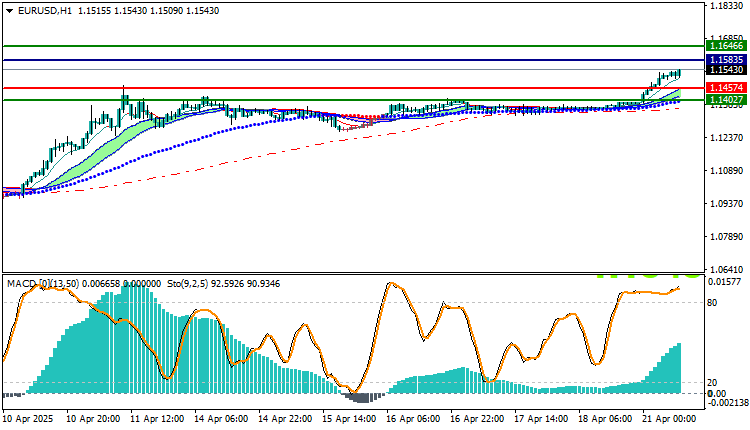The height and width of the screenshot is (430, 750).
Task: Click the 80 stochastic level label
Action: (x=712, y=302)
